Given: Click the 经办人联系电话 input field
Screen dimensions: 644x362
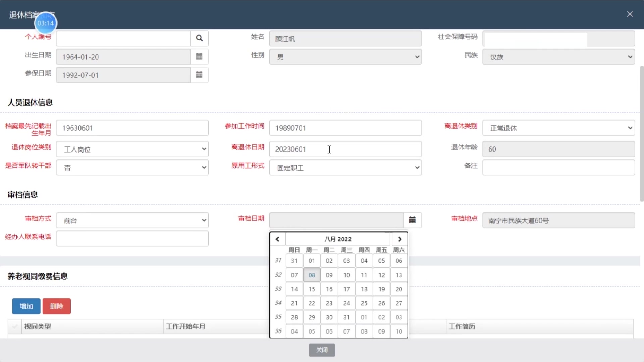Looking at the screenshot, I should click(x=132, y=238).
